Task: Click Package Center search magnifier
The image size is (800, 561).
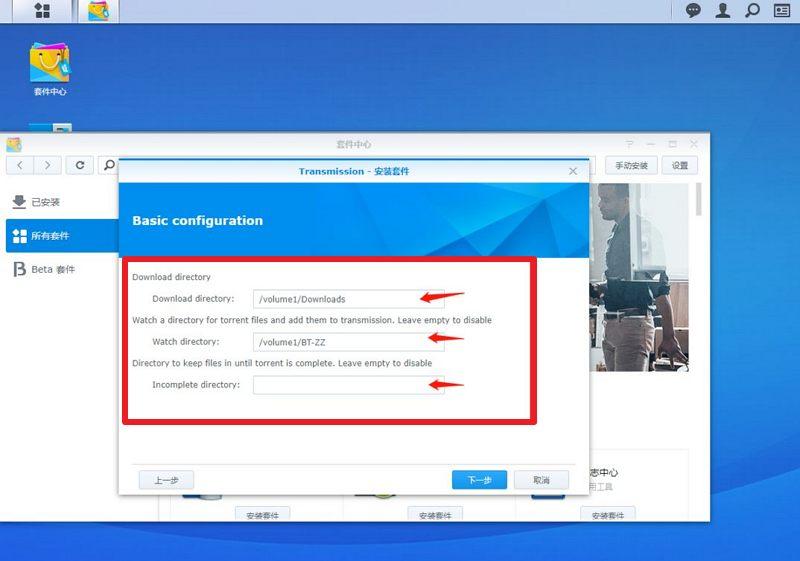Action: tap(109, 165)
